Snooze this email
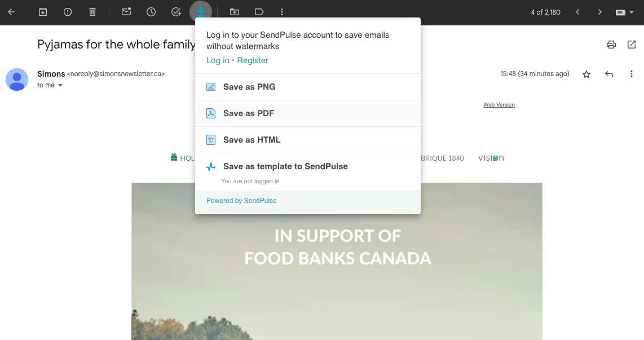This screenshot has height=340, width=644. pyautogui.click(x=151, y=11)
